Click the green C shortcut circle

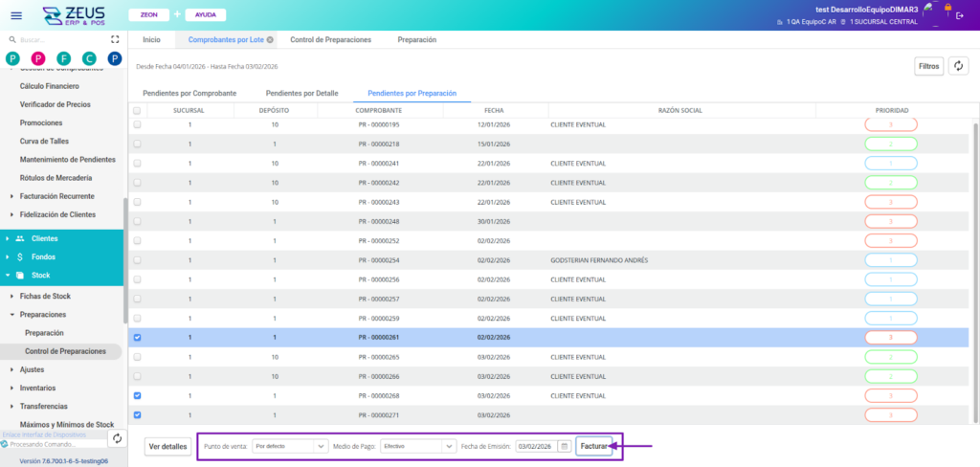(89, 58)
